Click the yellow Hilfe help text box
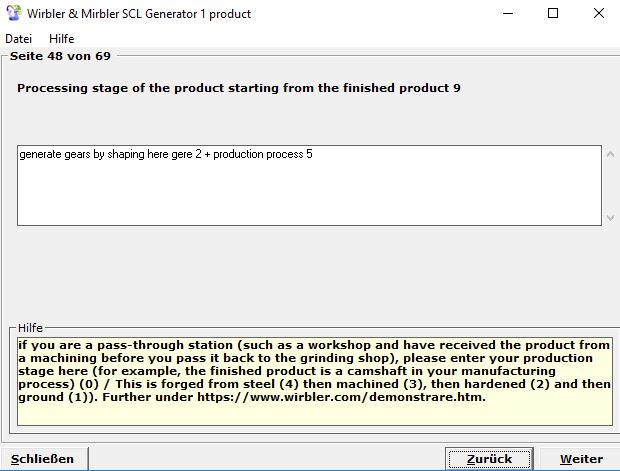620x471 pixels. [x=314, y=380]
